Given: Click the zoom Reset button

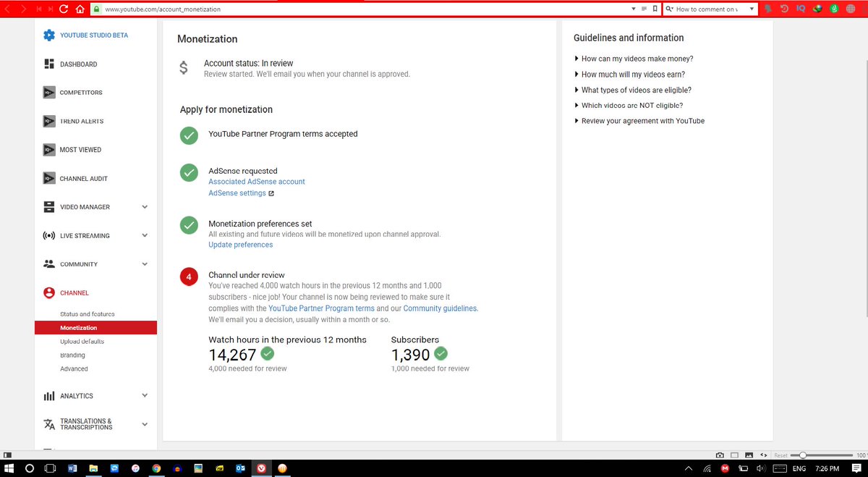Looking at the screenshot, I should (781, 455).
